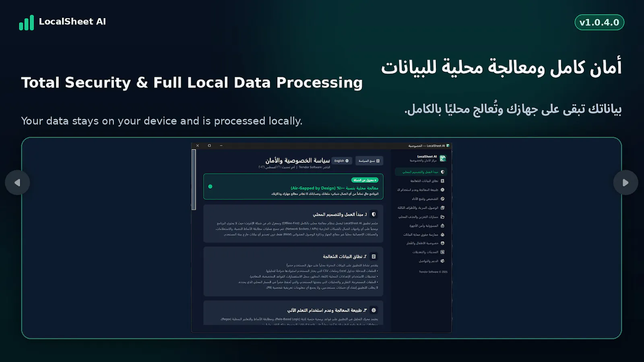Click subtitle Your data stays on your device
The width and height of the screenshot is (644, 362).
162,121
